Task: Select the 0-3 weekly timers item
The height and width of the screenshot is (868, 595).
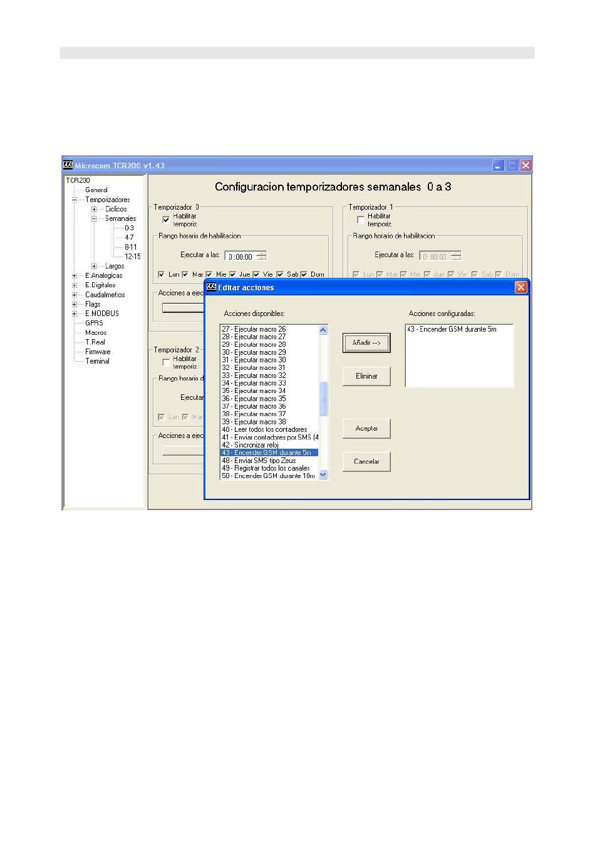Action: [x=129, y=228]
